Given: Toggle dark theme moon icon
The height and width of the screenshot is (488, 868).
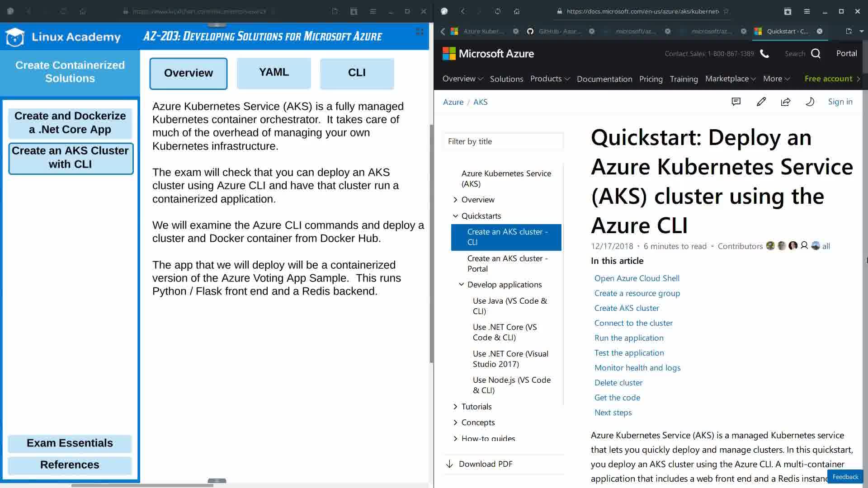Looking at the screenshot, I should coord(810,102).
